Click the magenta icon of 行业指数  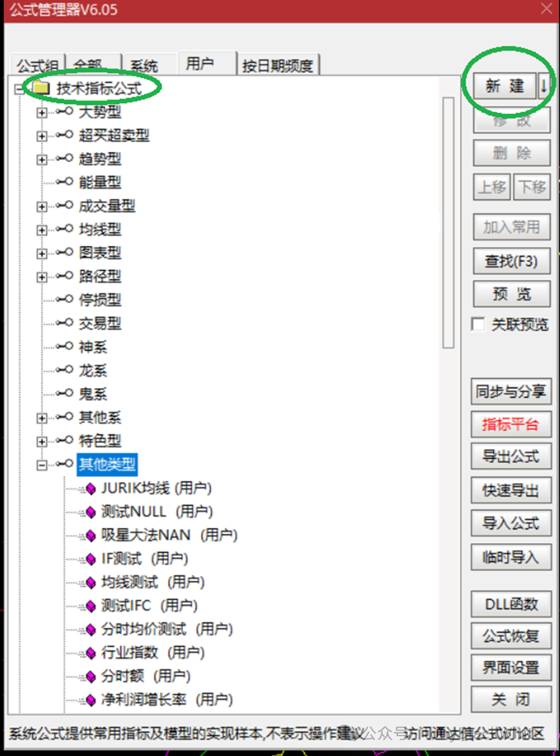[x=90, y=653]
